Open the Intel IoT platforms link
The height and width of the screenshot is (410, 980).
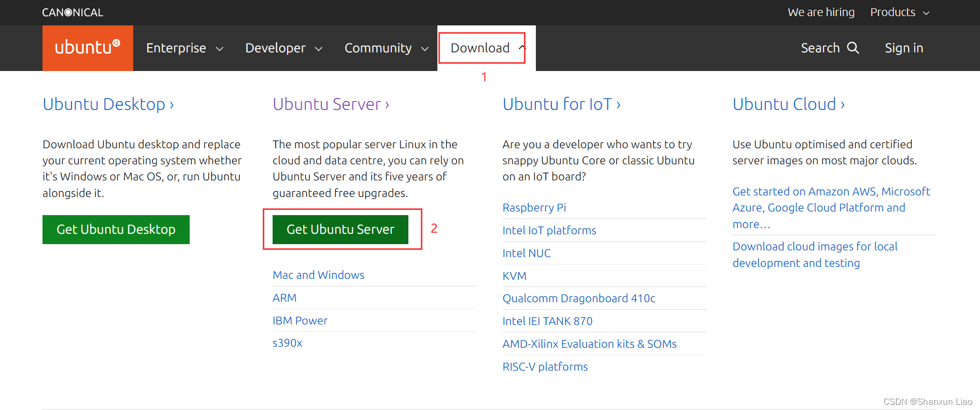549,231
